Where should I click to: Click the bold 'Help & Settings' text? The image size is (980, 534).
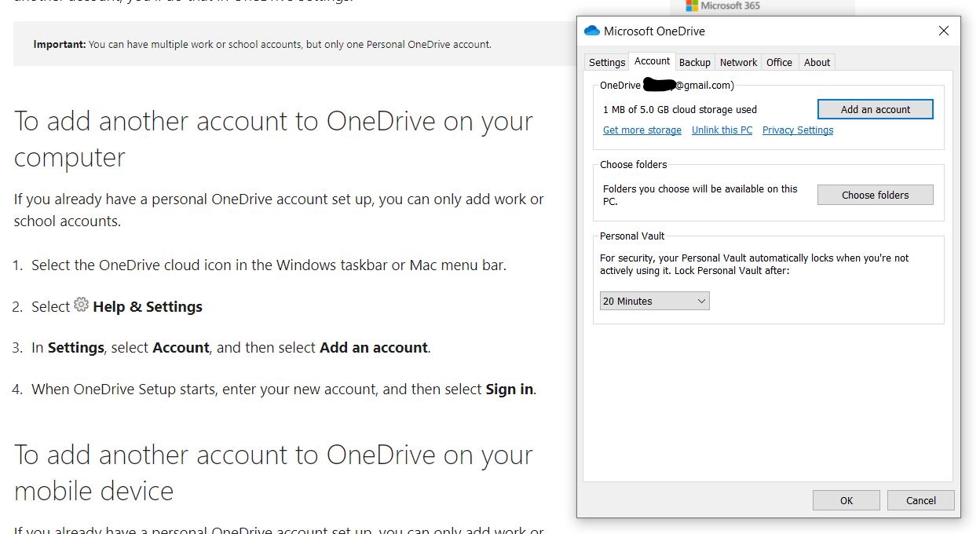point(148,307)
